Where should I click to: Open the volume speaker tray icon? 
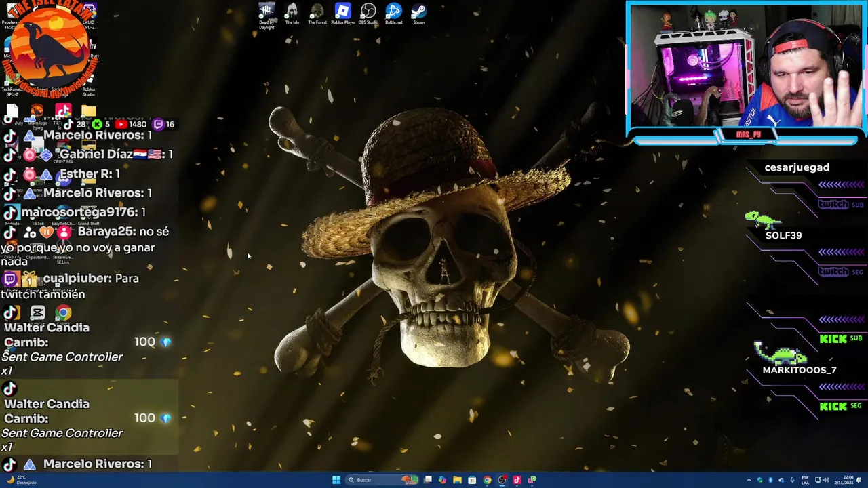tap(826, 480)
